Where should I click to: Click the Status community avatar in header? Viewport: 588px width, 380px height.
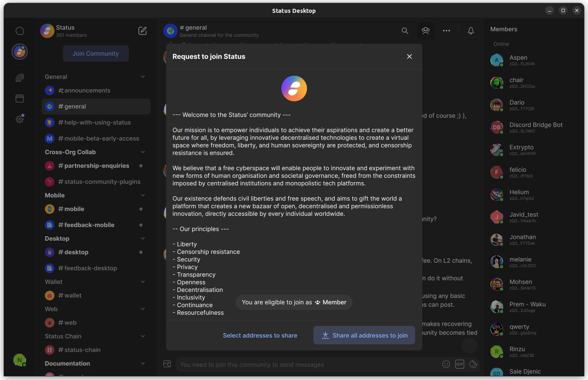(x=47, y=31)
